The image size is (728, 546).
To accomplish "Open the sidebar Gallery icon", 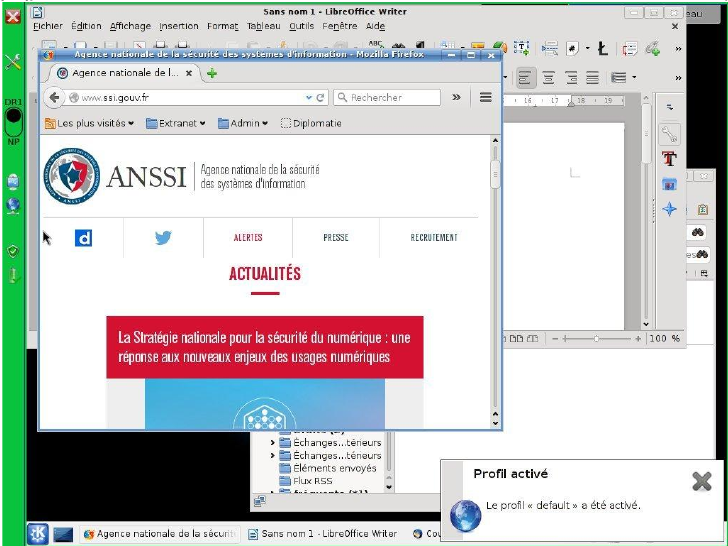I will click(x=669, y=183).
